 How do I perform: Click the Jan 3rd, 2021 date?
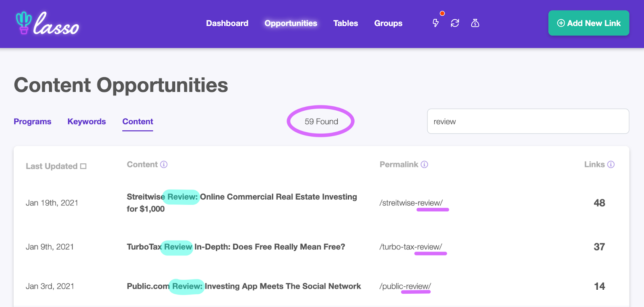[x=50, y=286]
